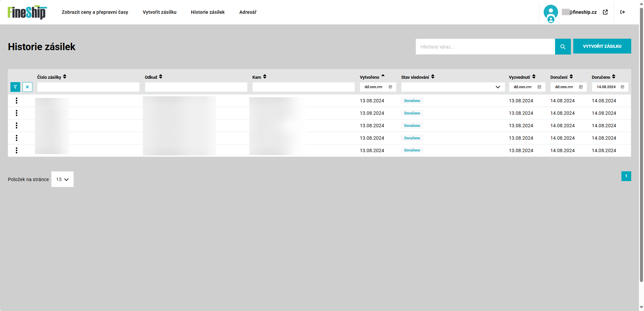The height and width of the screenshot is (311, 644).
Task: Open the Adresář menu item
Action: 248,12
